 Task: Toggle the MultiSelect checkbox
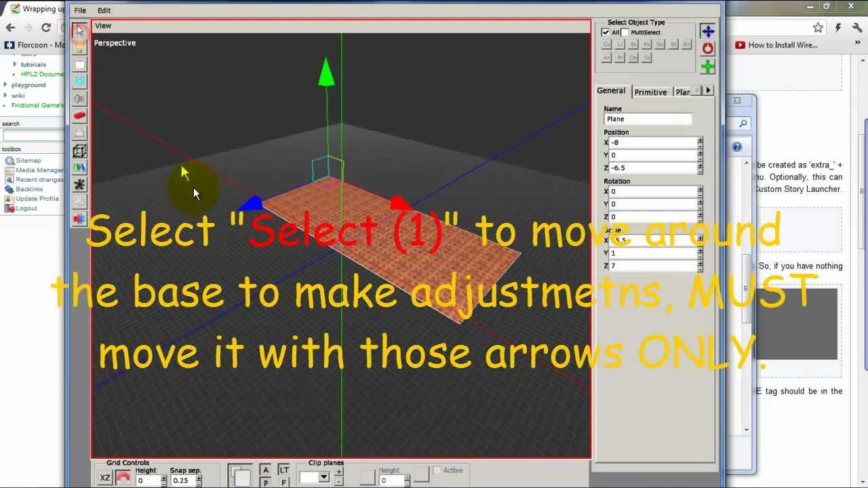pyautogui.click(x=625, y=33)
